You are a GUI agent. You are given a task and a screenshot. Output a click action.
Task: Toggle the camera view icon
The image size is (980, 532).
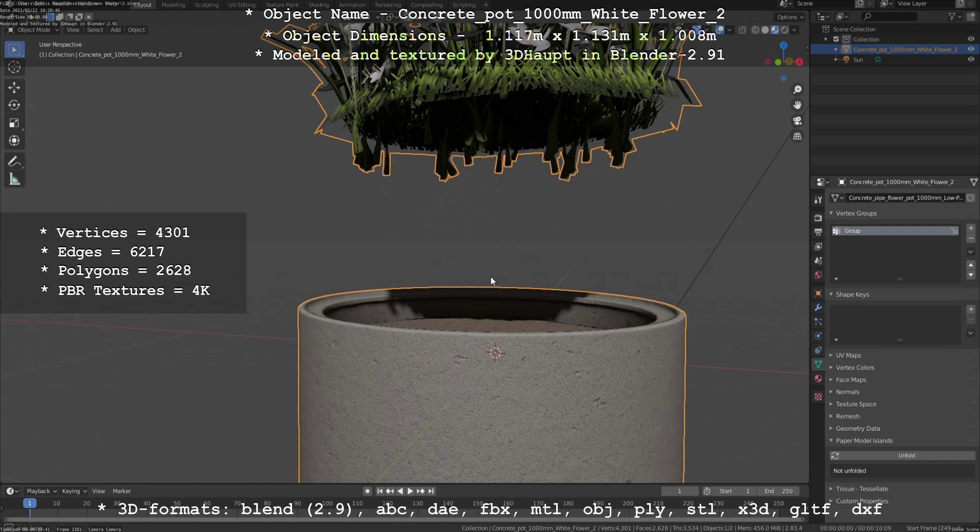click(x=797, y=121)
